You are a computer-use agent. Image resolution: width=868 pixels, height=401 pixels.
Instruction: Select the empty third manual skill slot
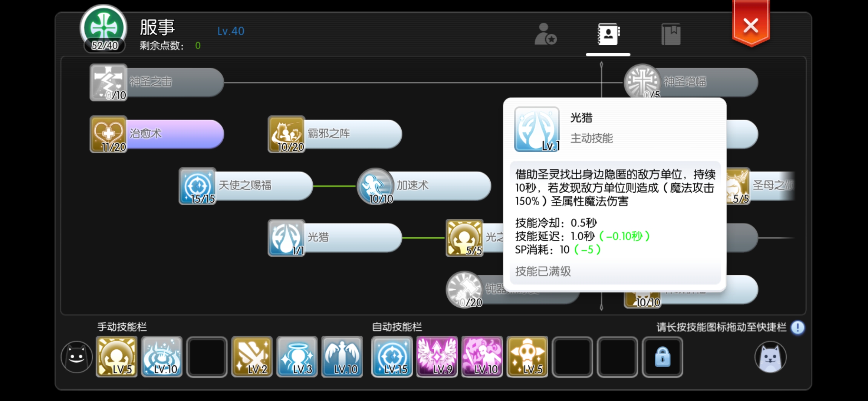pyautogui.click(x=207, y=357)
